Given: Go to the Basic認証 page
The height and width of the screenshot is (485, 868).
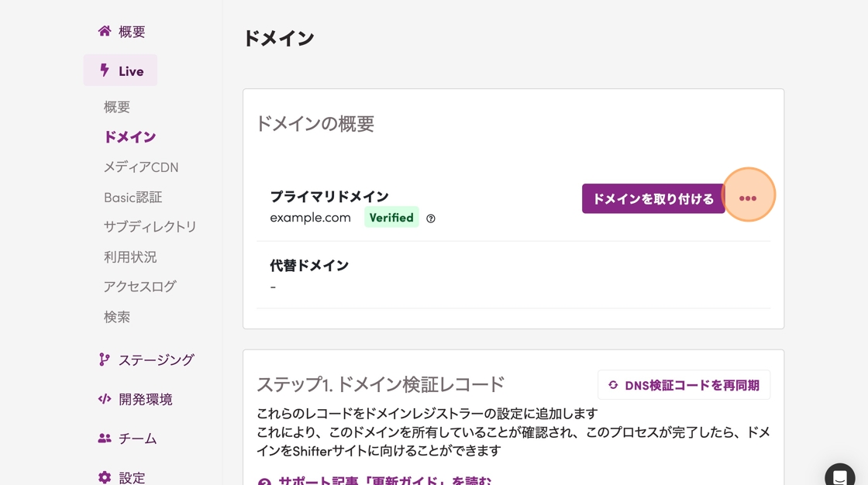Looking at the screenshot, I should (133, 198).
